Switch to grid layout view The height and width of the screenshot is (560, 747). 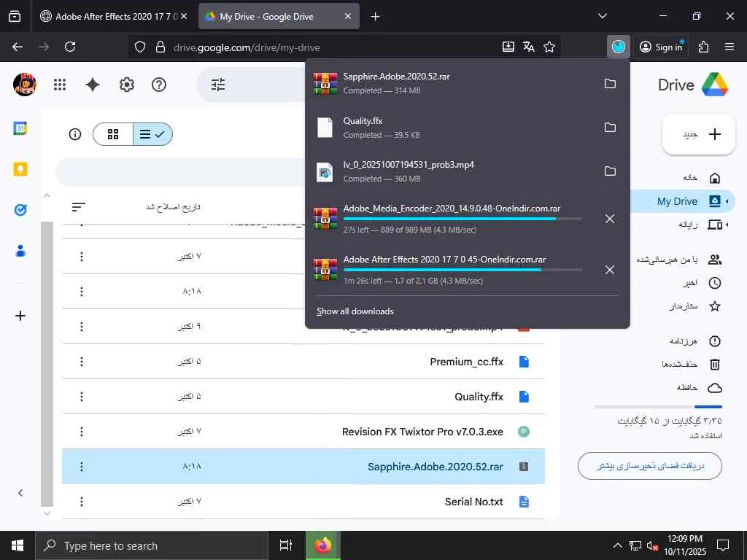coord(113,134)
